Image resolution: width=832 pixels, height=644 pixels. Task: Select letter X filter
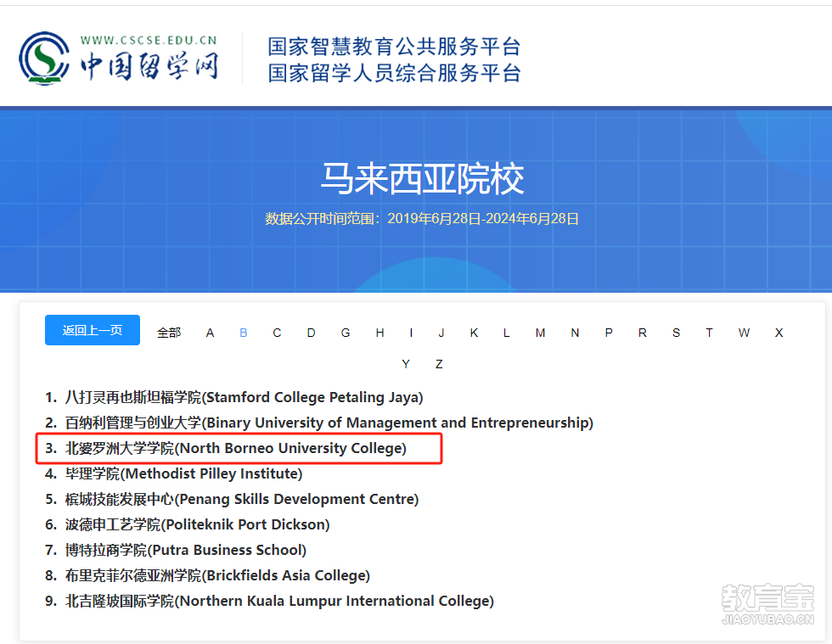[x=779, y=333]
